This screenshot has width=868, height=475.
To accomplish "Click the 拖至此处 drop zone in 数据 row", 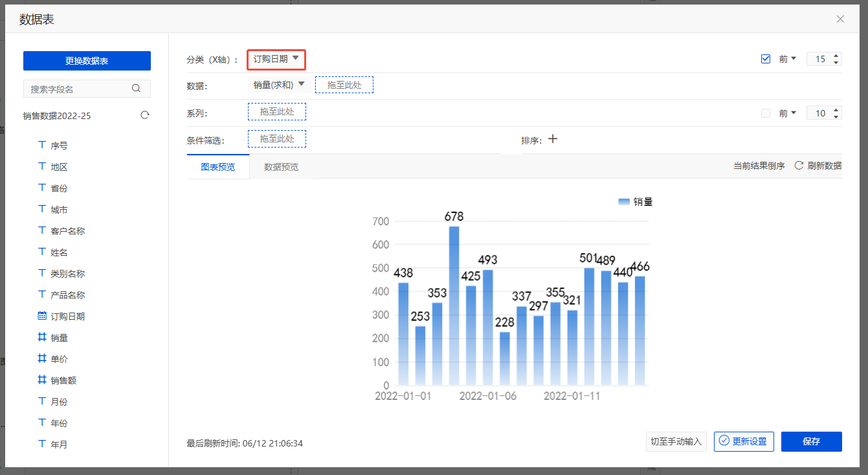I will coord(344,85).
